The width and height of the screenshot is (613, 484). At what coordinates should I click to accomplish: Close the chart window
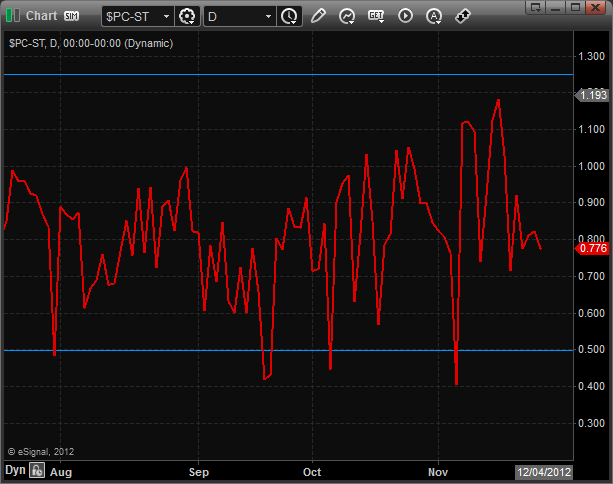tap(596, 7)
